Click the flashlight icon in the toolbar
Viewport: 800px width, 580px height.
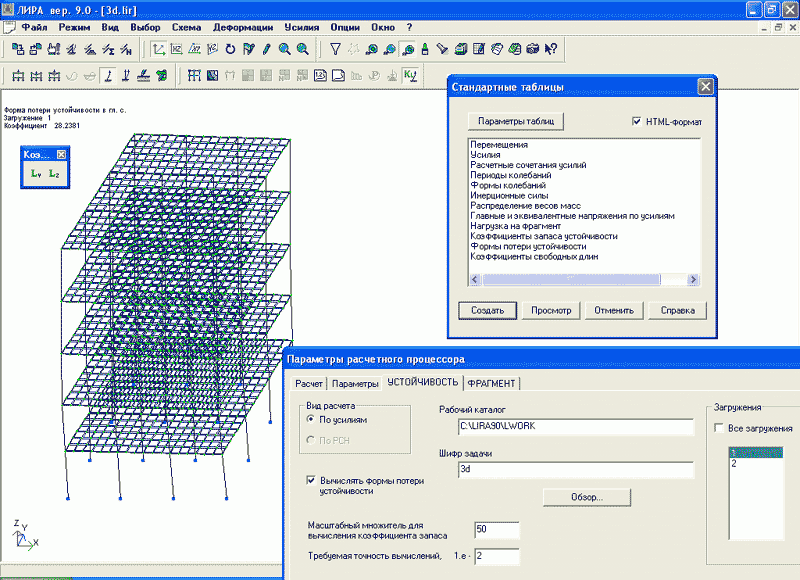pyautogui.click(x=443, y=48)
